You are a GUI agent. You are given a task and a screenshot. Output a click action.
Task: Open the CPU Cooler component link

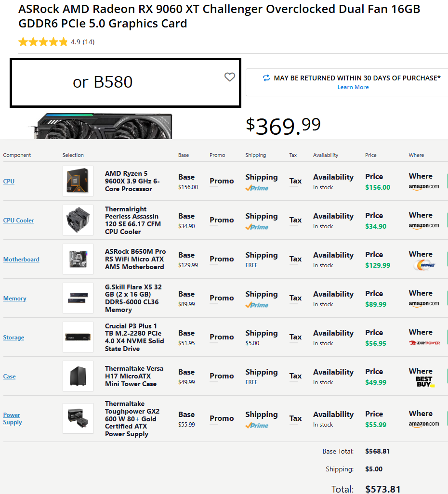point(19,220)
